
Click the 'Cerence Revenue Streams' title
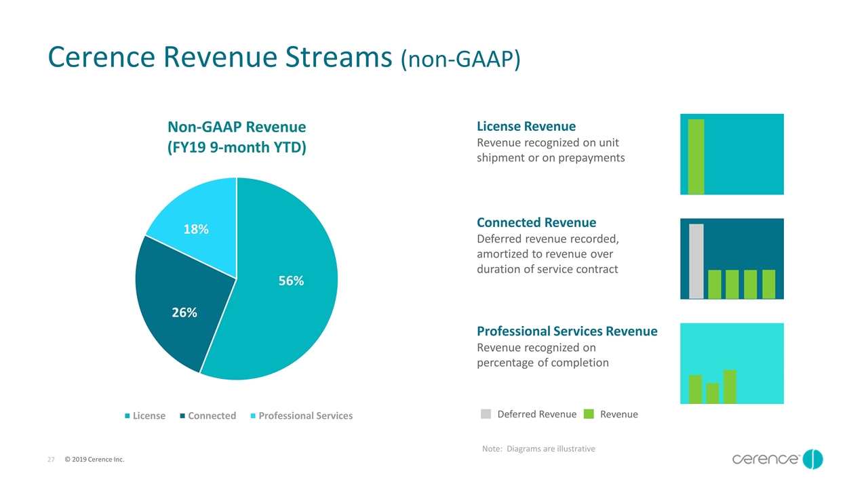(x=220, y=58)
